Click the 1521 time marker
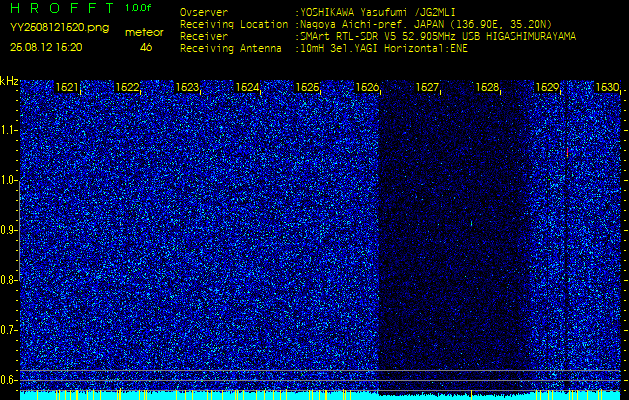The height and width of the screenshot is (400, 629). point(67,87)
